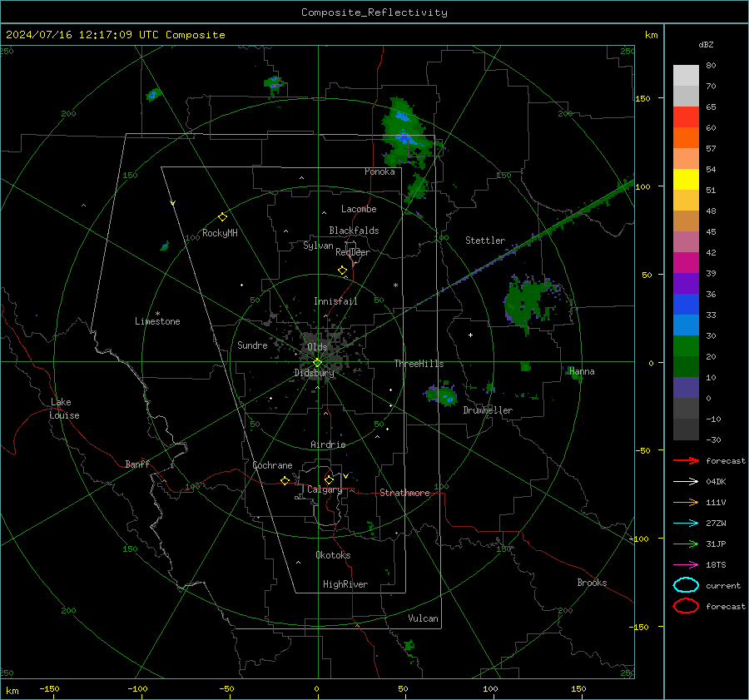749x700 pixels.
Task: Click the radar echo west of Drumheller
Action: (x=441, y=395)
